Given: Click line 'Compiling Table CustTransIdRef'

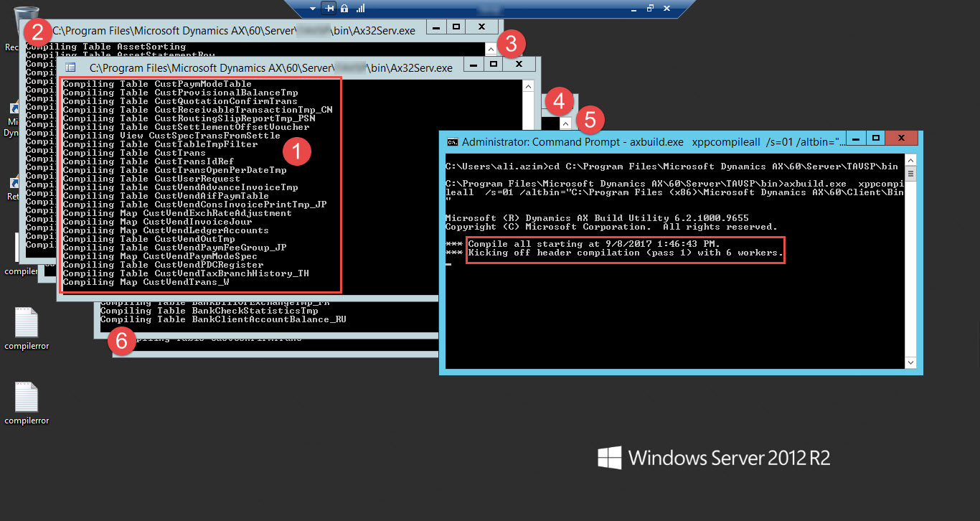Looking at the screenshot, I should coord(149,161).
